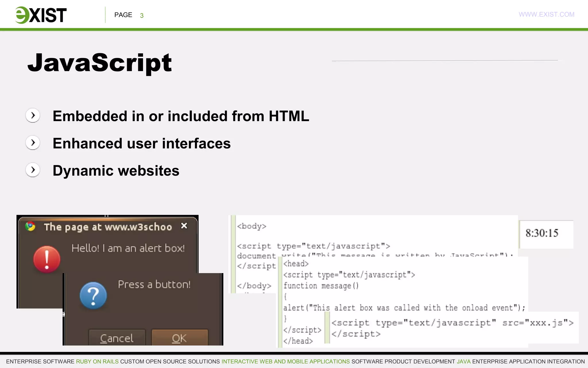Close the w3schools alert dialog
Image resolution: width=588 pixels, height=368 pixels.
coord(184,226)
